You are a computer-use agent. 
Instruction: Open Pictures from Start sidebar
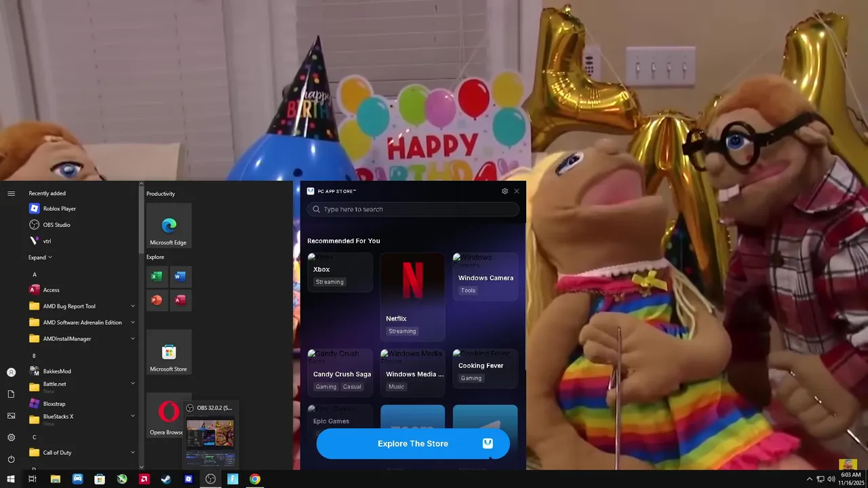(11, 415)
